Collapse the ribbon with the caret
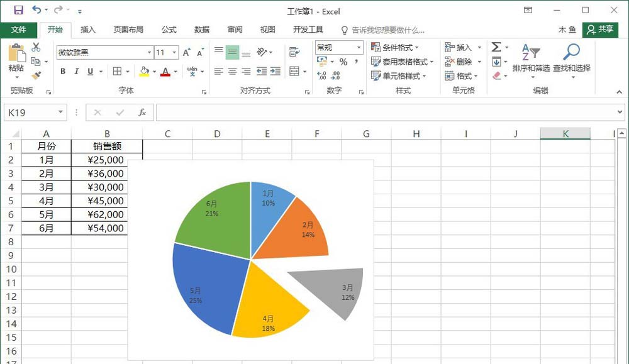Viewport: 629px width, 364px height. 620,92
